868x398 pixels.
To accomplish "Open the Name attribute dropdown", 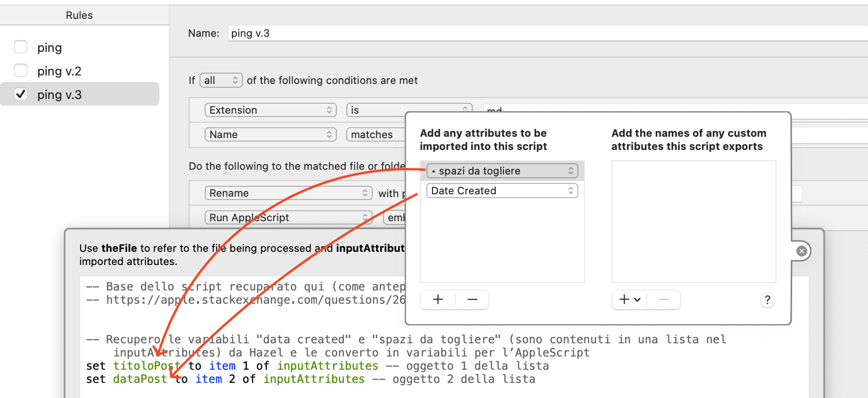I will pos(270,134).
